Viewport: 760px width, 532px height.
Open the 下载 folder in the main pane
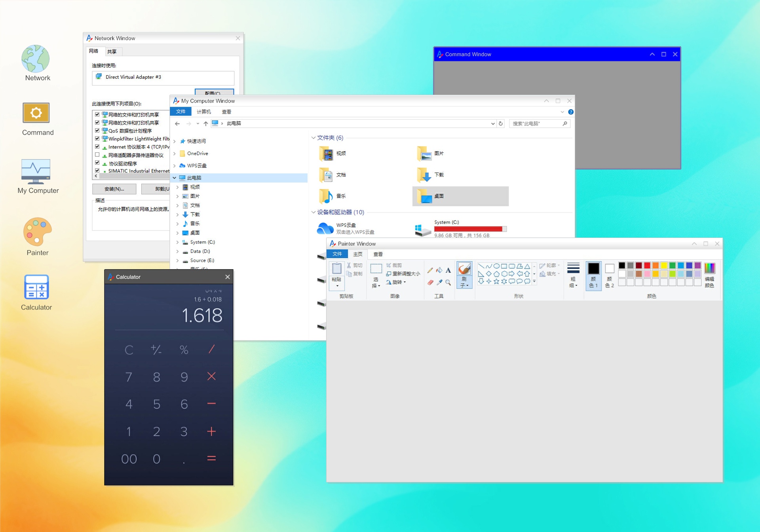(431, 175)
